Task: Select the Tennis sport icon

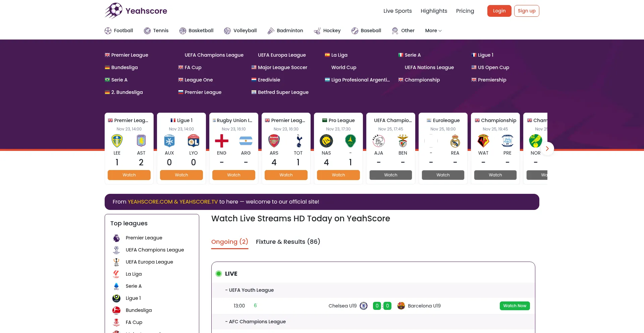Action: coord(147,31)
